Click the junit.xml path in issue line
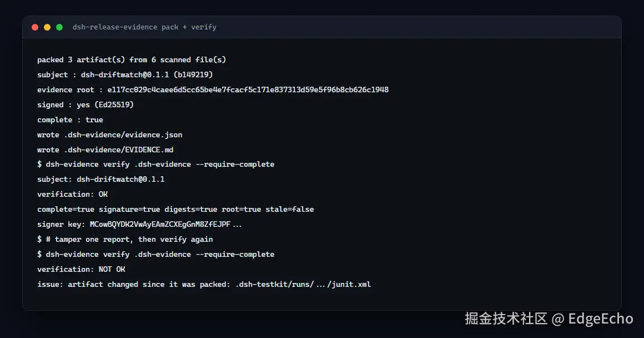This screenshot has height=338, width=644. tap(303, 285)
